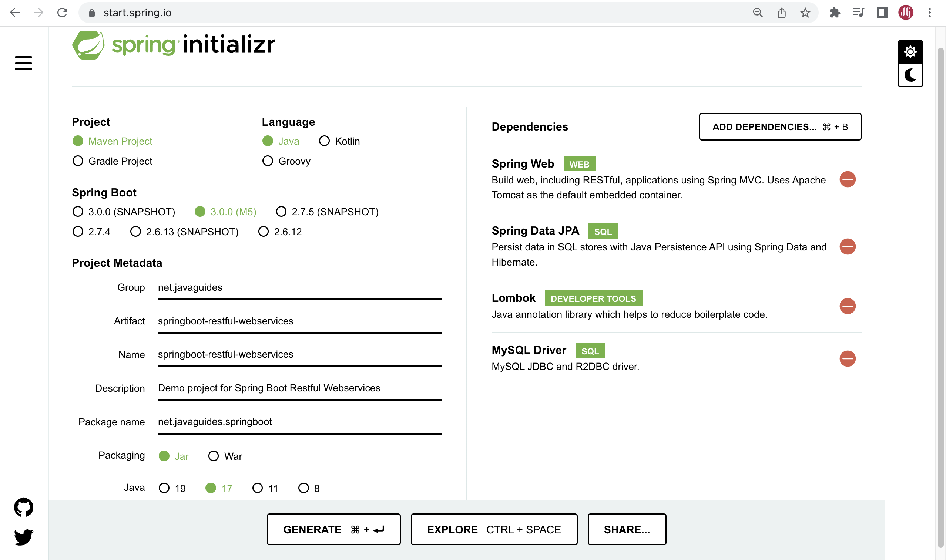The height and width of the screenshot is (560, 946).
Task: Open the GitHub link icon
Action: (x=23, y=507)
